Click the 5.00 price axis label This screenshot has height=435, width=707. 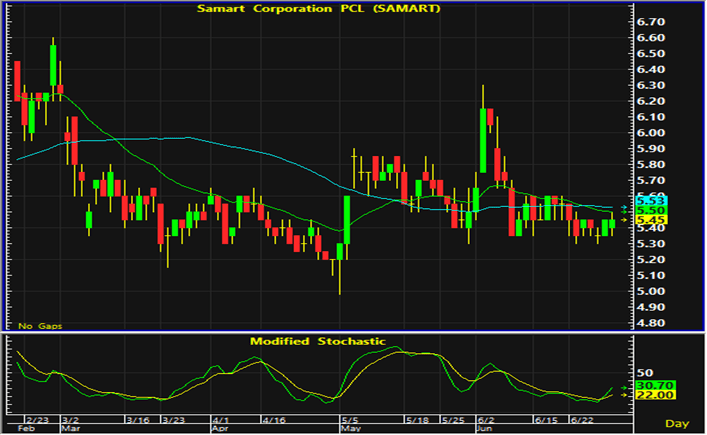pos(651,291)
